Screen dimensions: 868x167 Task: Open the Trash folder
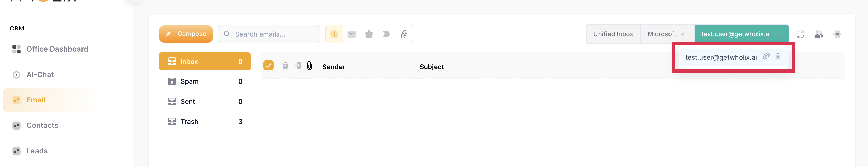pos(205,122)
